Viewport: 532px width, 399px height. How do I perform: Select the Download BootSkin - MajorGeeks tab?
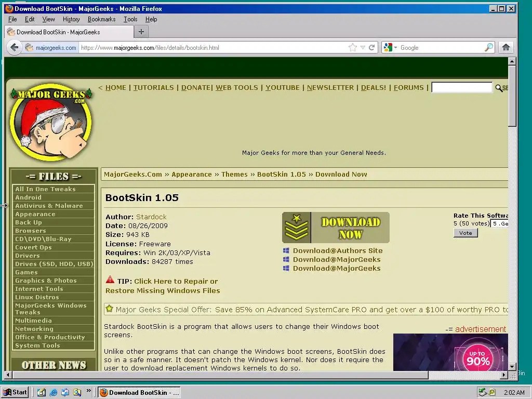(x=69, y=32)
